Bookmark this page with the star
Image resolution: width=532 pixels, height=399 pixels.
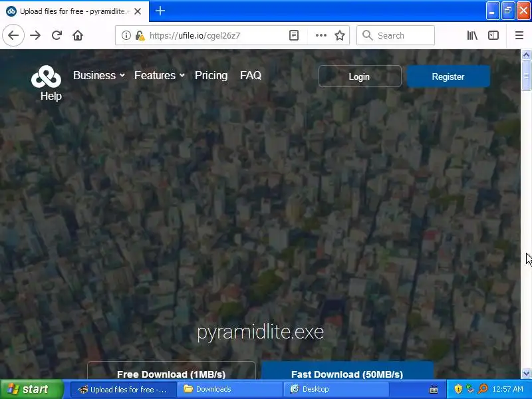(340, 35)
